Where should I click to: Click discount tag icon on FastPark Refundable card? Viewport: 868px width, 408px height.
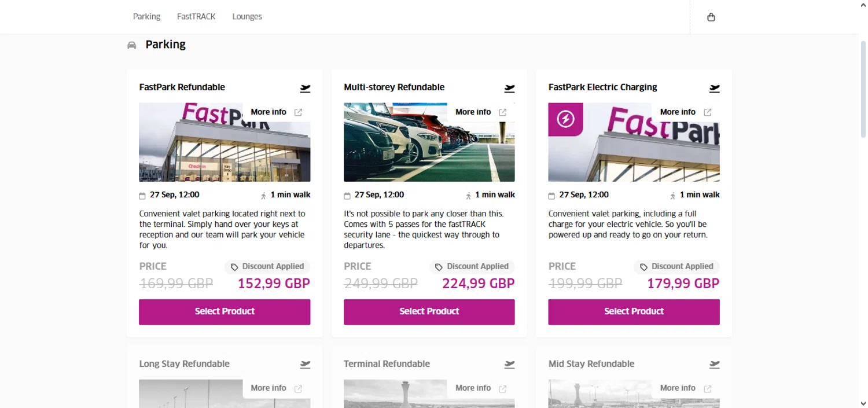click(x=234, y=267)
